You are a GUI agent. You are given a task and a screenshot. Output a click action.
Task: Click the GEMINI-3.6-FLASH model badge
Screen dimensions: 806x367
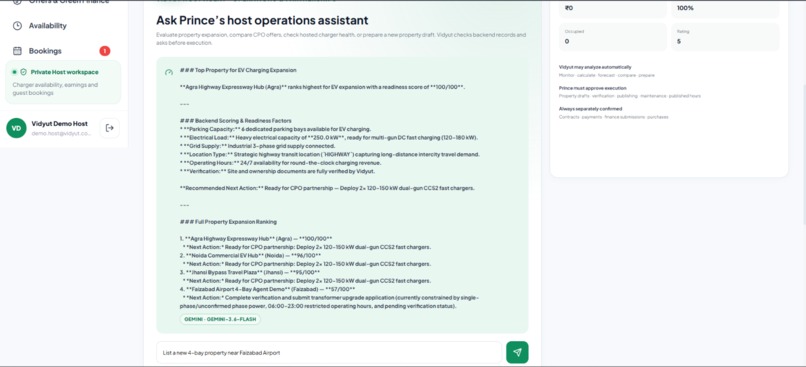click(x=220, y=319)
